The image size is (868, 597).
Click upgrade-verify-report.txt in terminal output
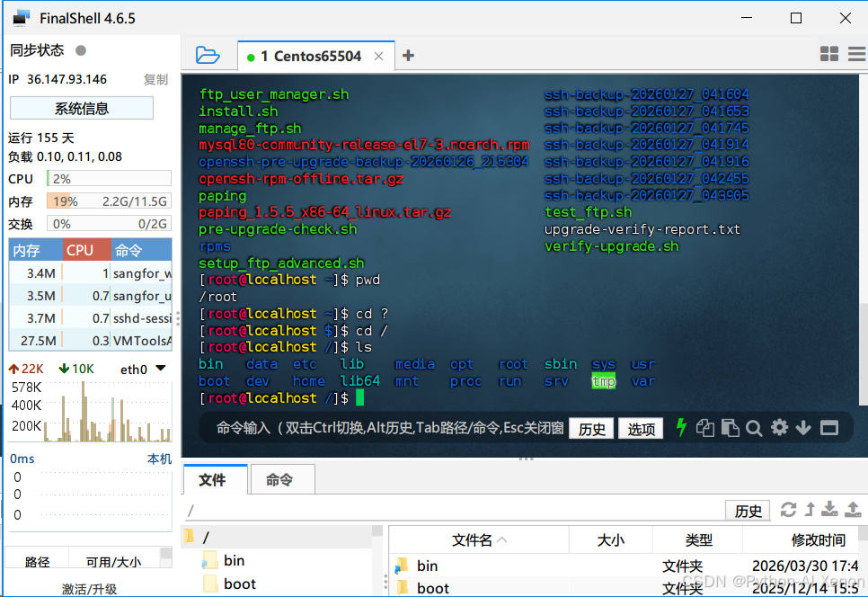[x=642, y=229]
